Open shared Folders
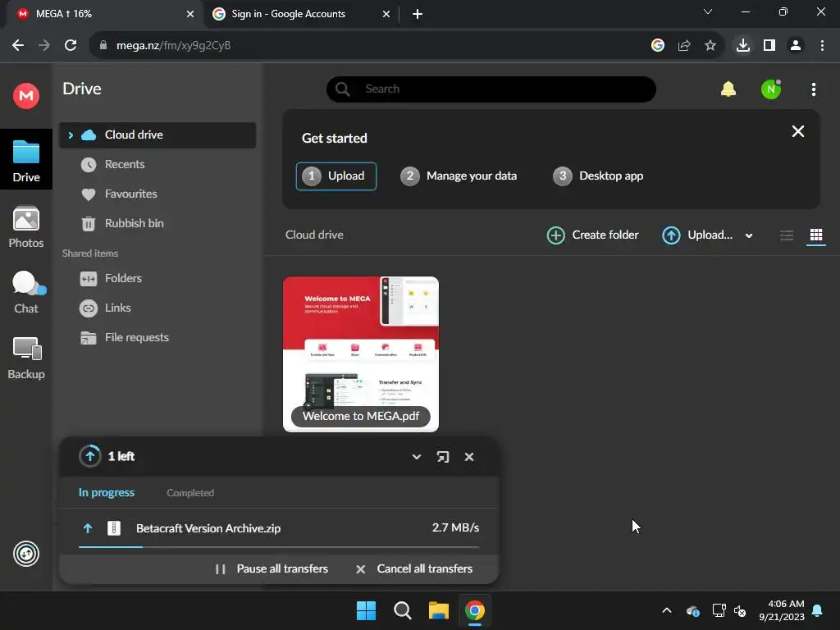This screenshot has width=840, height=630. 123,279
